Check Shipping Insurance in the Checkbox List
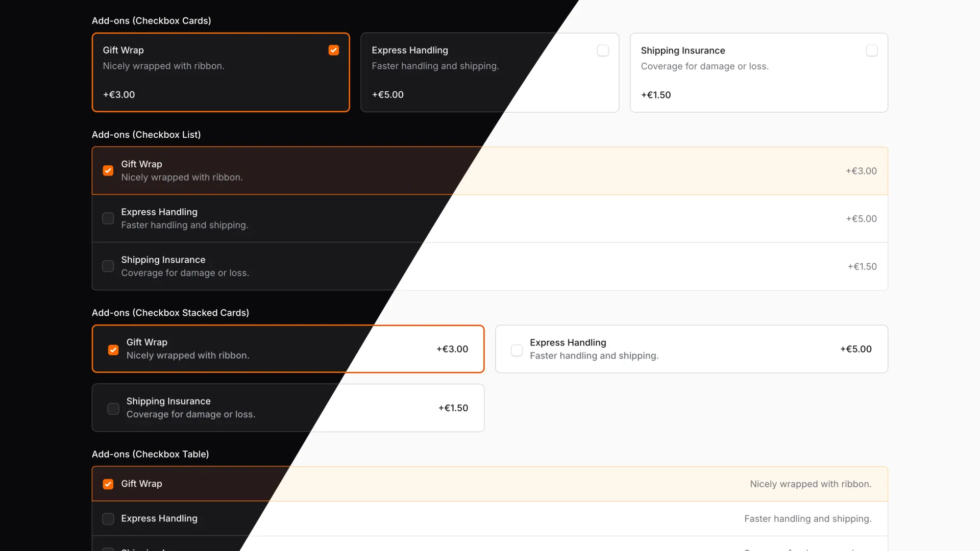980x551 pixels. pyautogui.click(x=108, y=266)
